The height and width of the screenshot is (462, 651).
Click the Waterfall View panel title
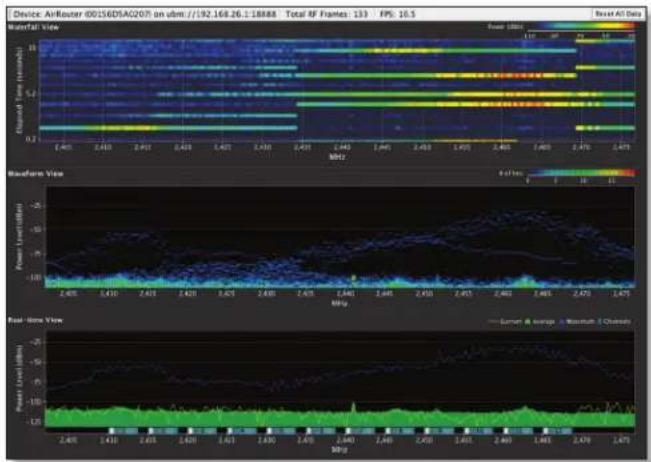[x=34, y=27]
